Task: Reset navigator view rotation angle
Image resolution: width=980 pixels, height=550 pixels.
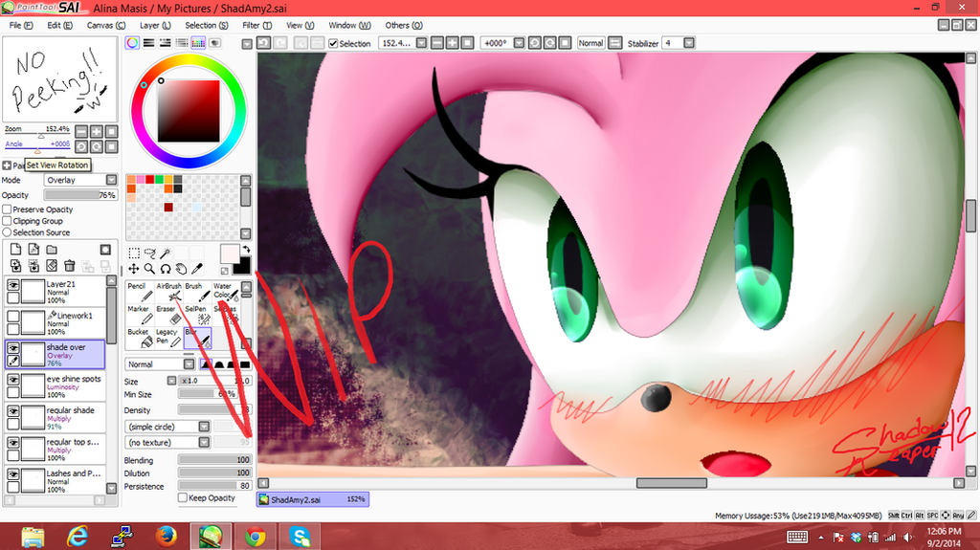Action: pos(111,147)
